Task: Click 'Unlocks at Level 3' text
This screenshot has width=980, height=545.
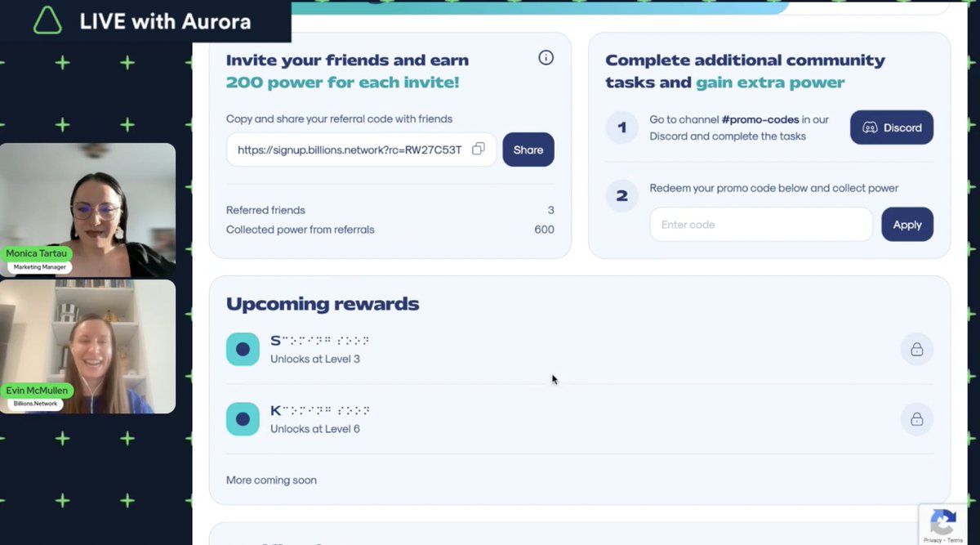Action: (315, 359)
